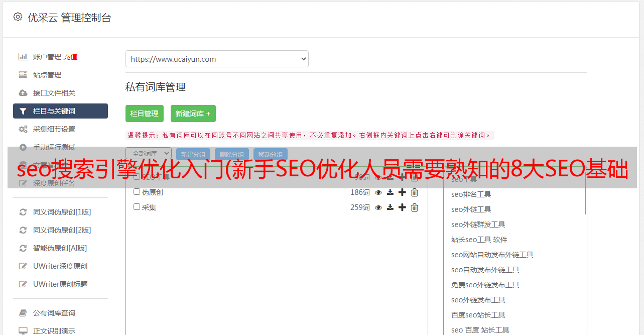This screenshot has height=335, width=644.
Task: Click the play icon beside 手动运行测试
Action: click(x=23, y=147)
